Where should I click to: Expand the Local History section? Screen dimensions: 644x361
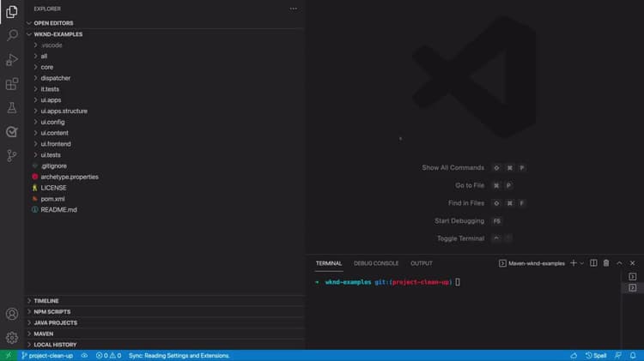(x=164, y=345)
